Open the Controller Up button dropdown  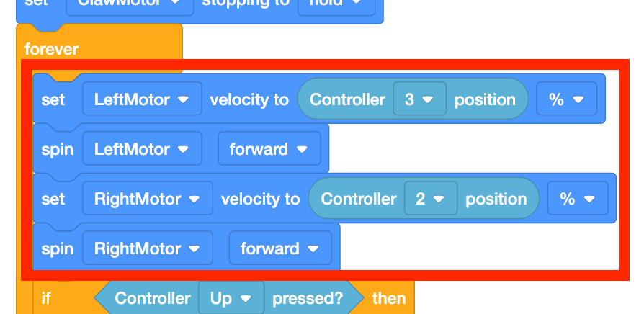click(231, 298)
